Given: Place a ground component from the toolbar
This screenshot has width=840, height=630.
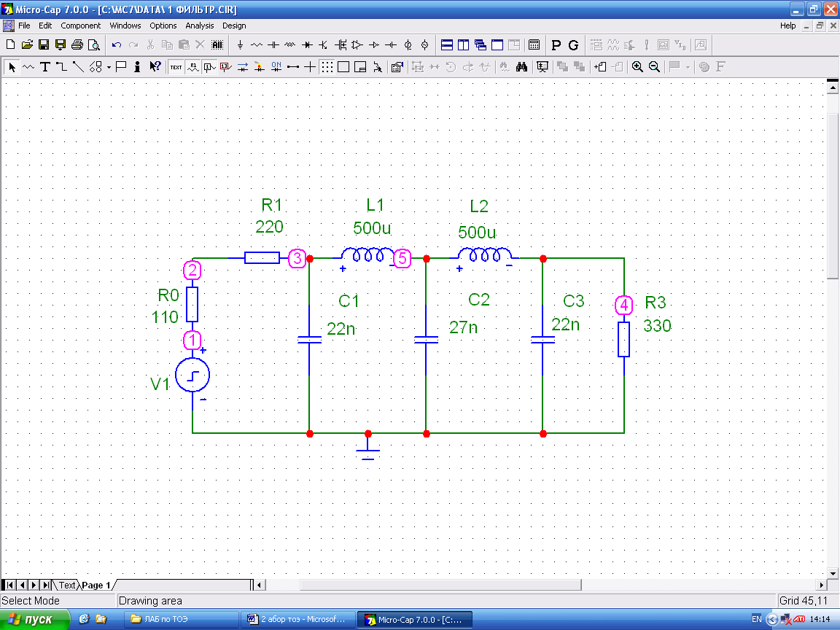Looking at the screenshot, I should pos(240,45).
